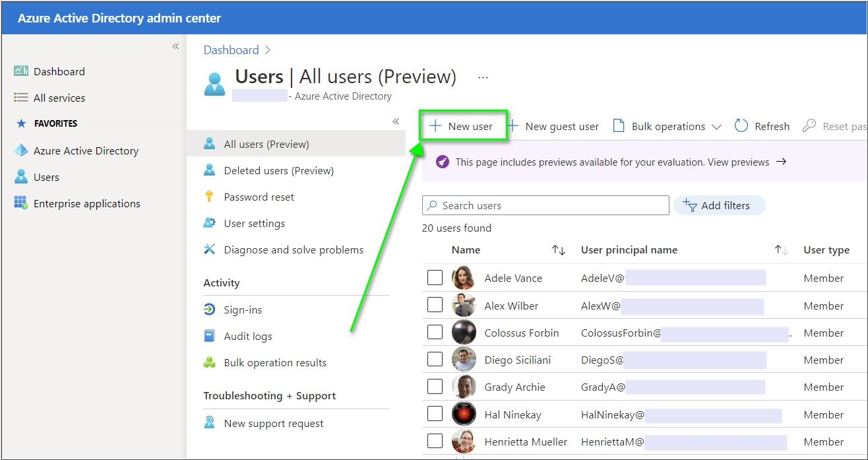
Task: Click the New support request icon
Action: (x=210, y=423)
